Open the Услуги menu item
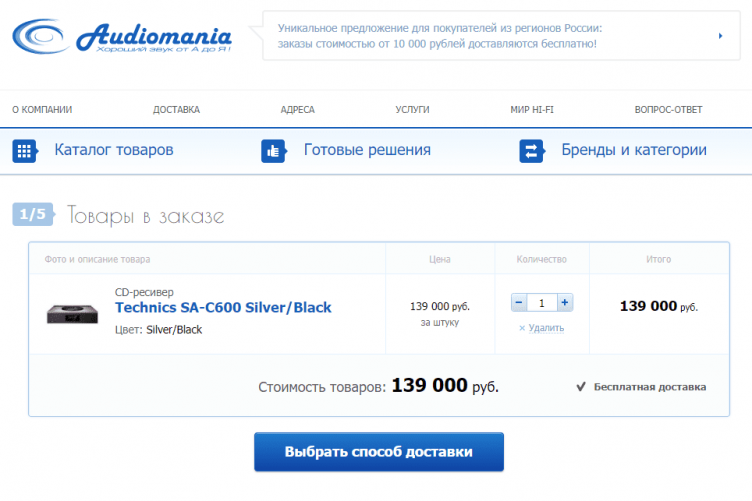 (x=412, y=110)
